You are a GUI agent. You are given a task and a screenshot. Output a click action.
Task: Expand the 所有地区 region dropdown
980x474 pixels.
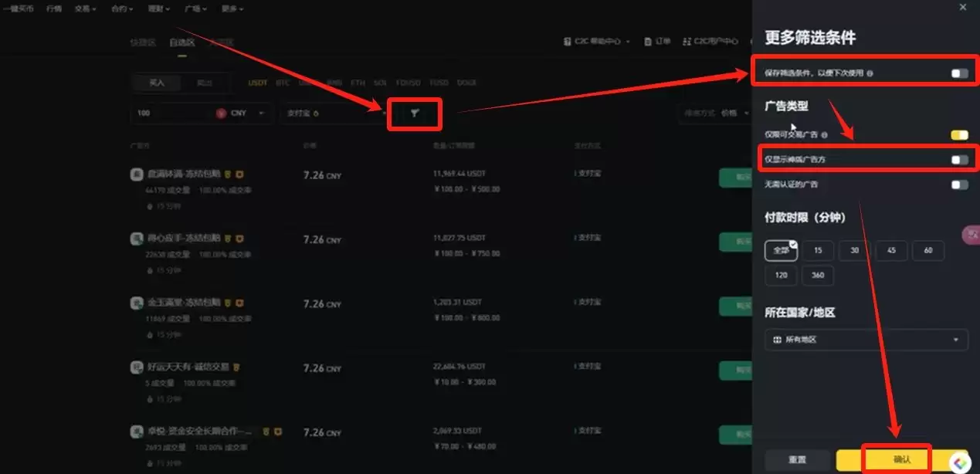click(x=866, y=340)
